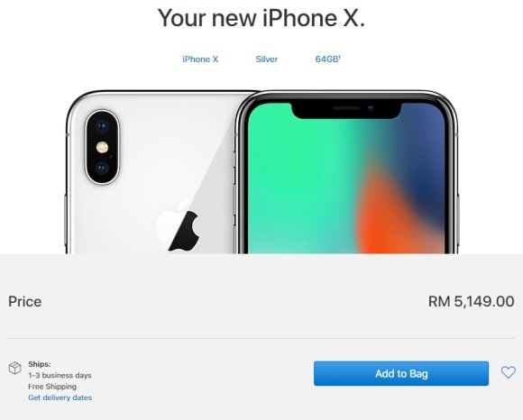Change the model via iPhone X link
Screen dimensions: 523x420
(200, 59)
